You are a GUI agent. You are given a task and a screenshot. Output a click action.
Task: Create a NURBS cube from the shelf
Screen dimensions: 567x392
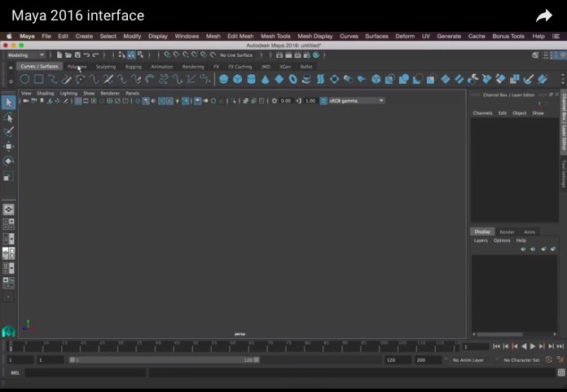[x=238, y=79]
